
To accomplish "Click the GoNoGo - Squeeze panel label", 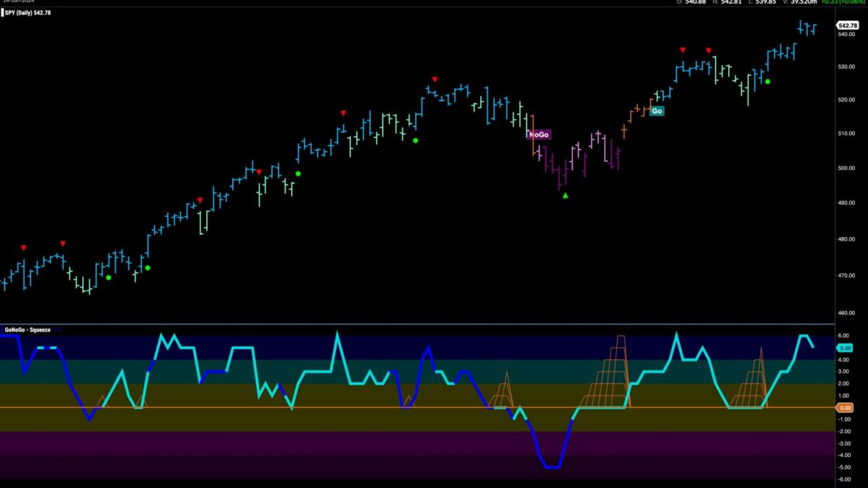I will (26, 330).
